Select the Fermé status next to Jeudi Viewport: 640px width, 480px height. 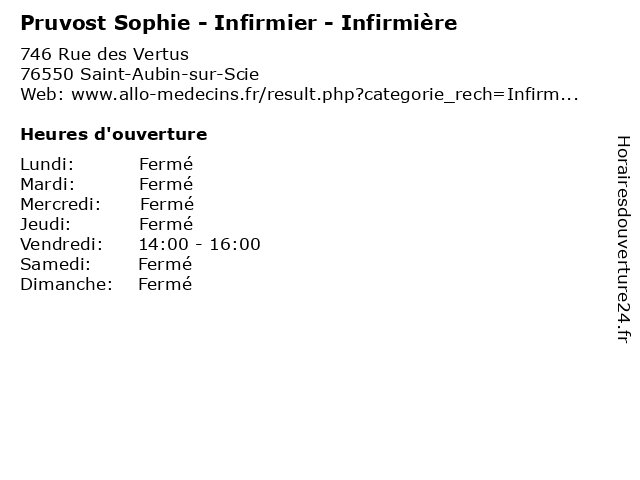point(166,224)
